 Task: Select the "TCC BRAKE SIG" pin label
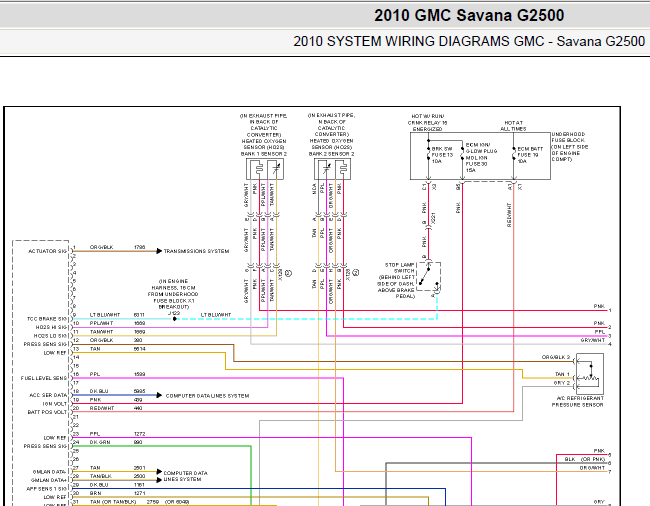tap(46, 319)
